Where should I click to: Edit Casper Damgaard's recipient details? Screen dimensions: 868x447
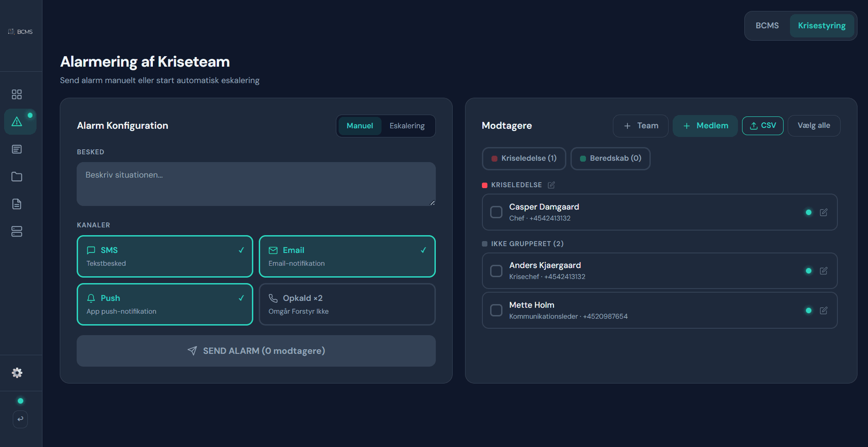[x=823, y=212]
